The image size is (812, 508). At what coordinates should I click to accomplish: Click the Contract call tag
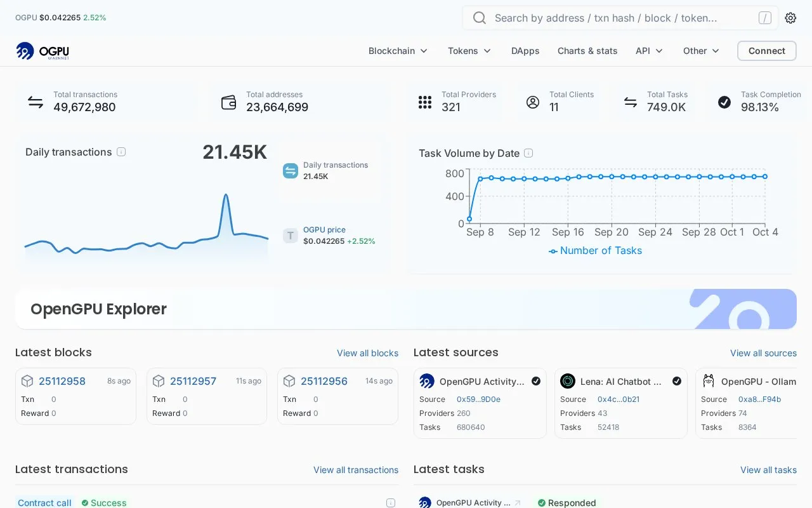(x=44, y=502)
